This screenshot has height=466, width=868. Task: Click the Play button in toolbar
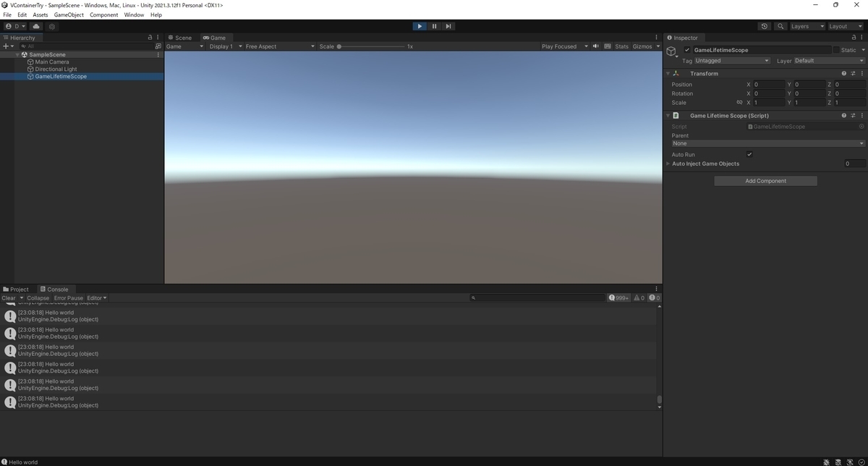[x=420, y=26]
